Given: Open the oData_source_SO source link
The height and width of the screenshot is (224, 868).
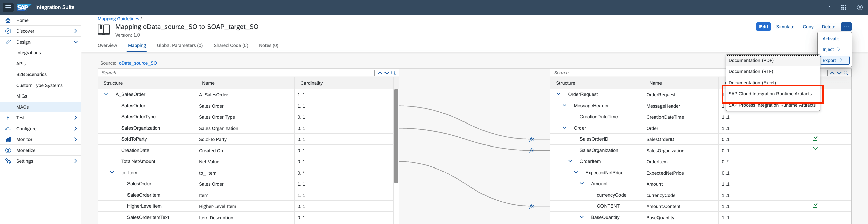Looking at the screenshot, I should point(138,63).
